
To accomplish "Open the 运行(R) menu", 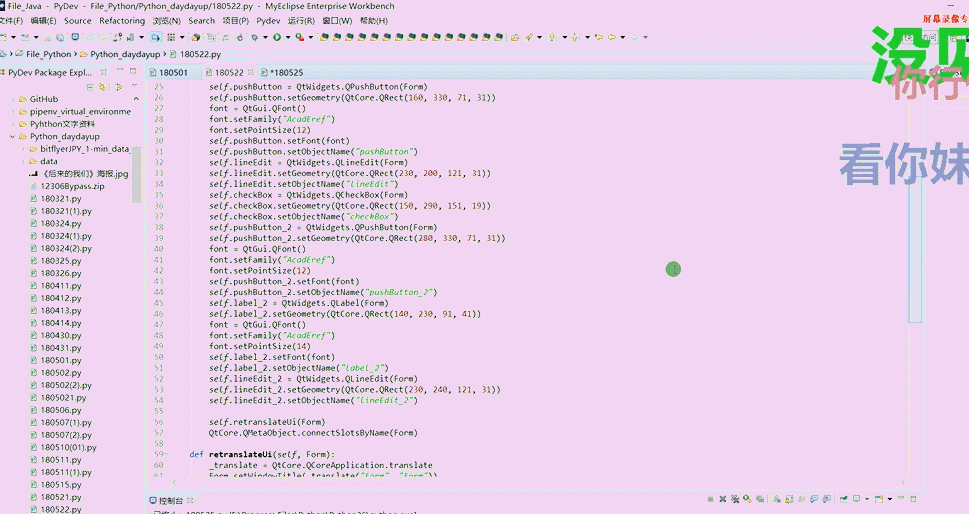I will [301, 20].
